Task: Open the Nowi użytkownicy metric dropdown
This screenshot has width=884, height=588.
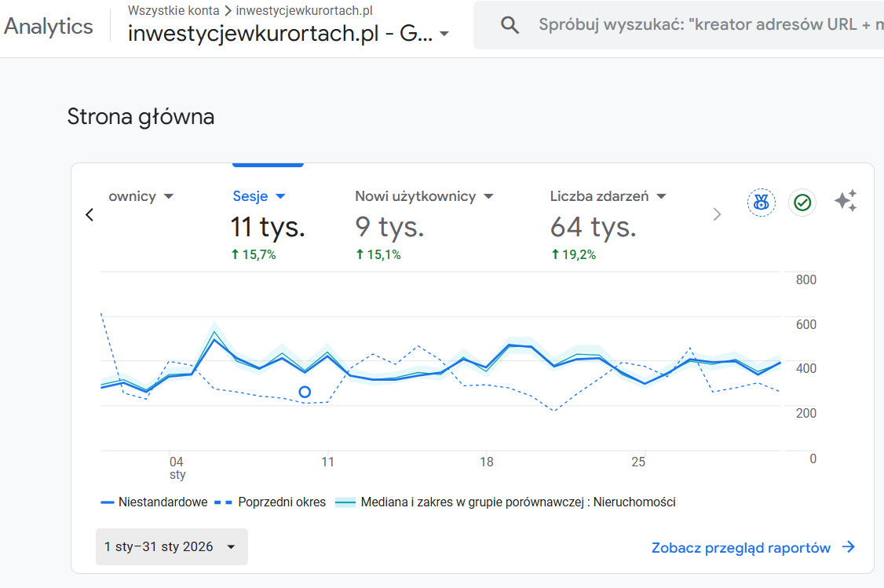Action: (x=488, y=196)
